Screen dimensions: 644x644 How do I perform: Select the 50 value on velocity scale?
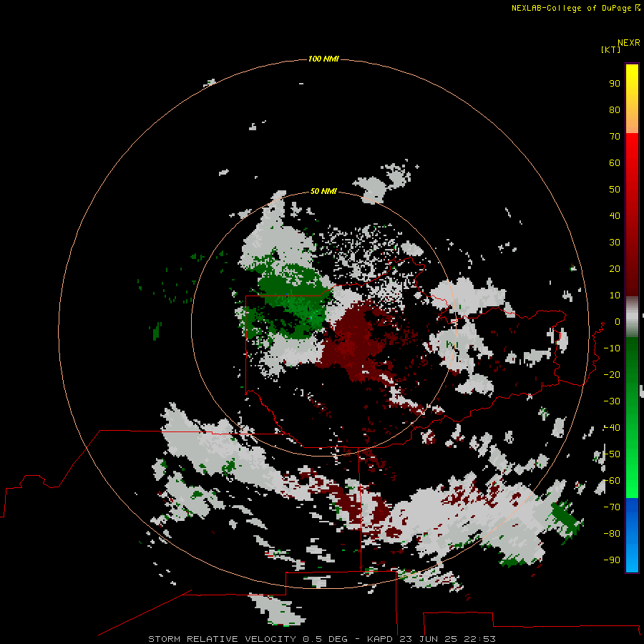click(615, 190)
